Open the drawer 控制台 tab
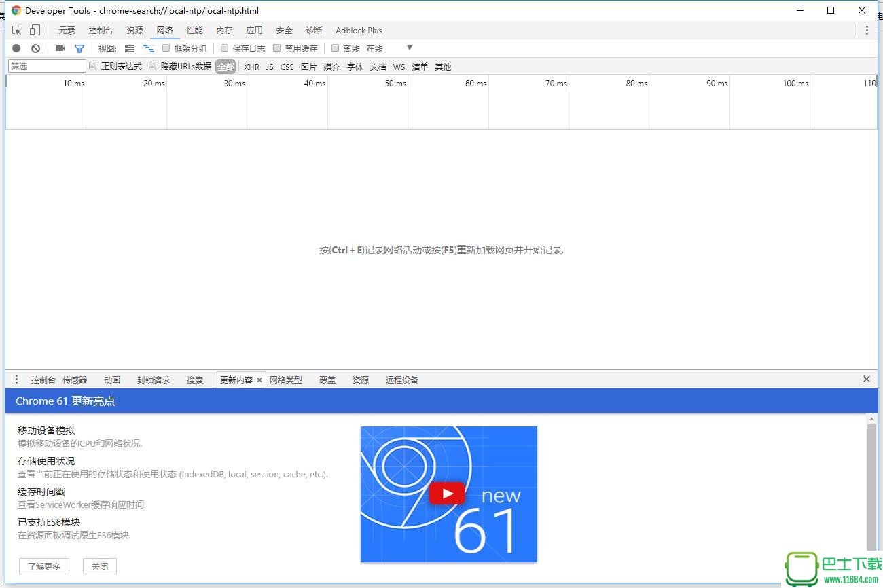The image size is (883, 588). point(43,380)
